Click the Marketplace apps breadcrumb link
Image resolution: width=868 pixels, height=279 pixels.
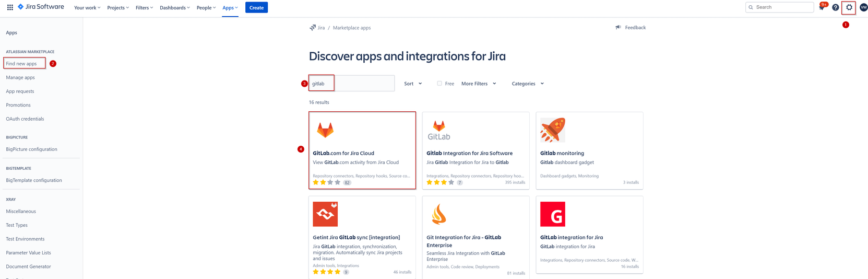pyautogui.click(x=352, y=28)
